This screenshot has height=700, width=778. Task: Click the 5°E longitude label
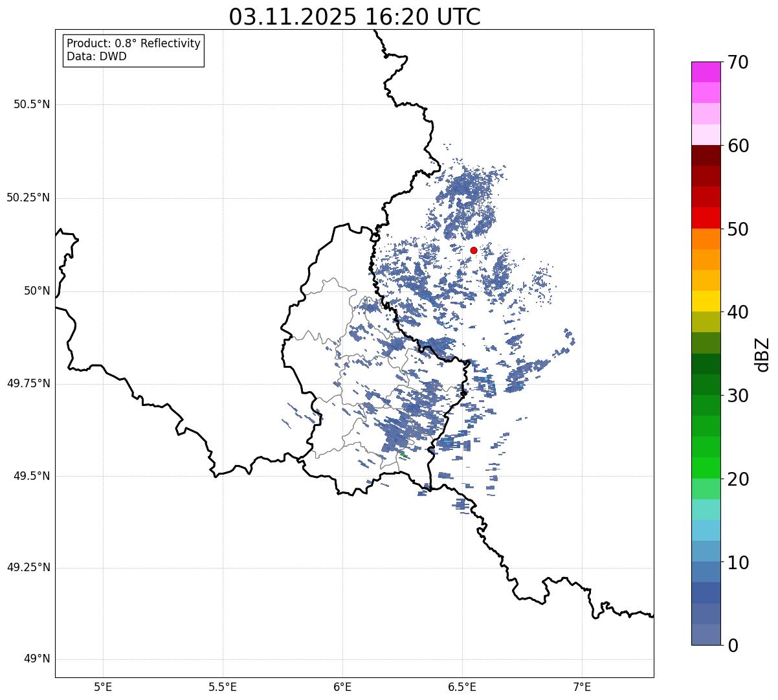[103, 686]
